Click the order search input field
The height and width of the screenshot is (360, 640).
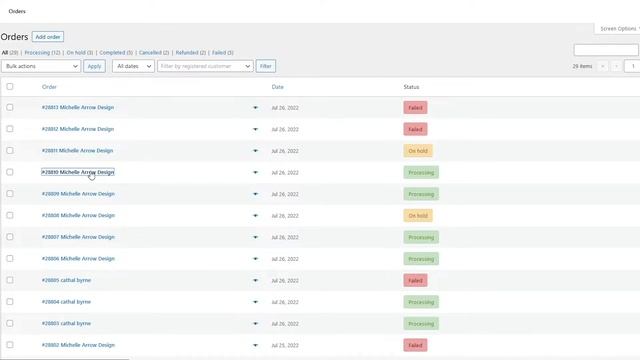[x=606, y=50]
